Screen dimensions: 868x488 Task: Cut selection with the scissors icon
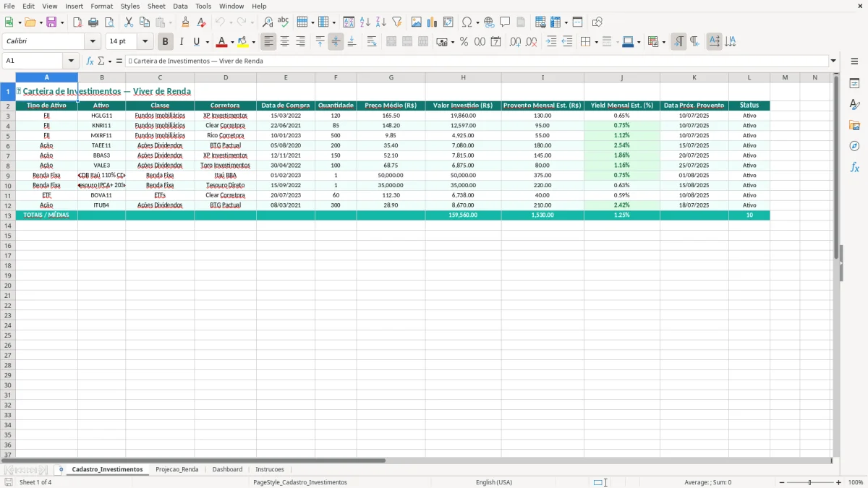(x=129, y=22)
